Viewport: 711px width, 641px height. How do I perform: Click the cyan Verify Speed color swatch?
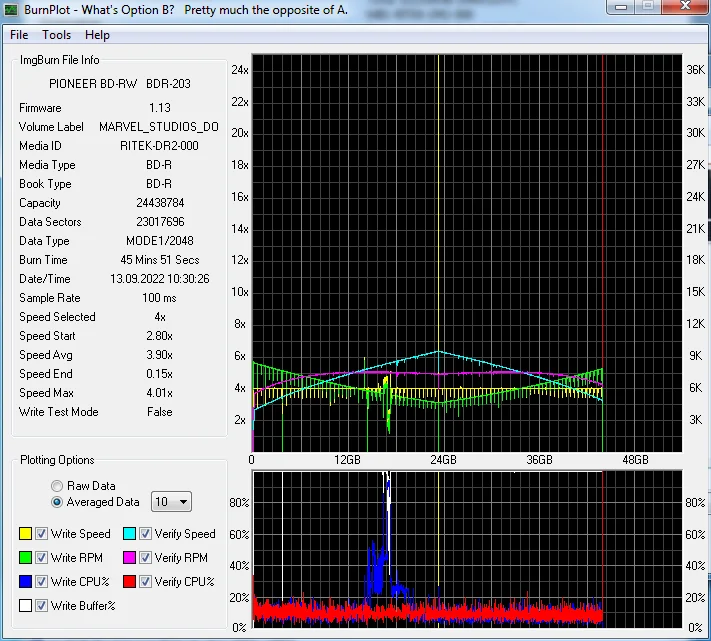(129, 534)
